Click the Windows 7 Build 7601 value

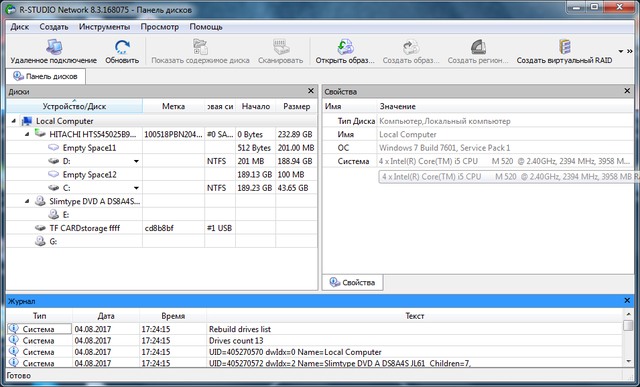point(444,148)
